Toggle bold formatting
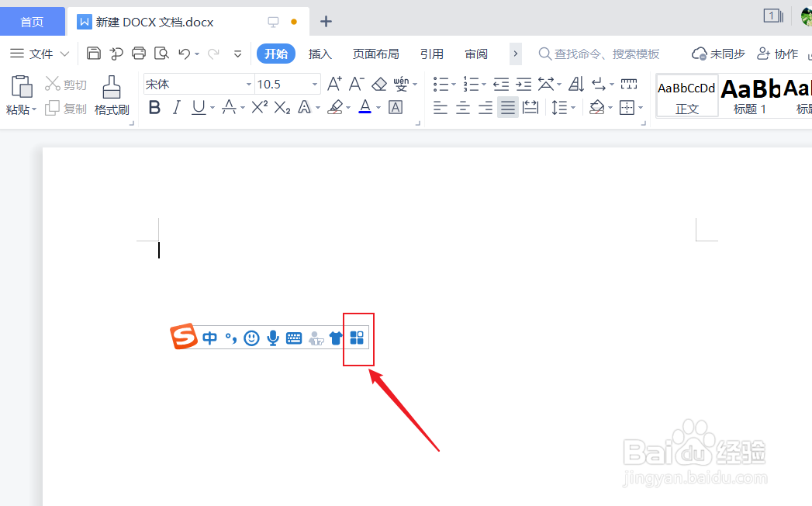This screenshot has width=812, height=506. 154,107
